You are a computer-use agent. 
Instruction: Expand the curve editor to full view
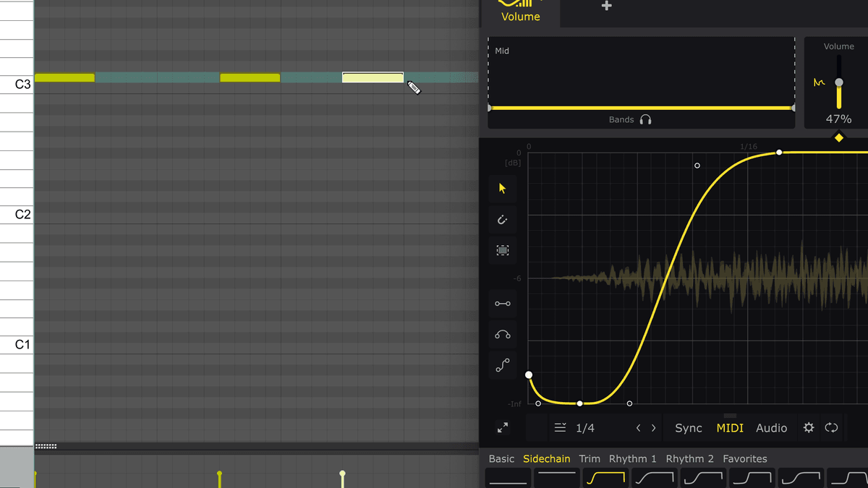[x=503, y=428]
